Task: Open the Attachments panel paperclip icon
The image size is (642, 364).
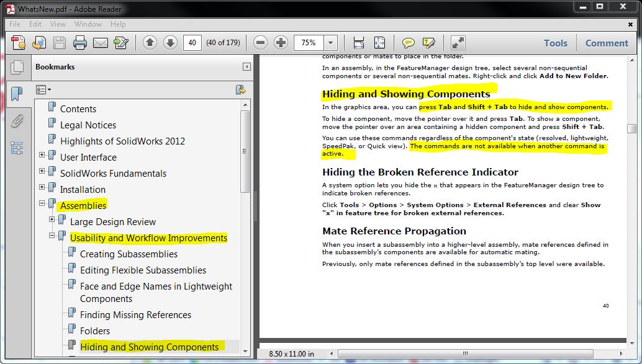Action: pyautogui.click(x=17, y=120)
